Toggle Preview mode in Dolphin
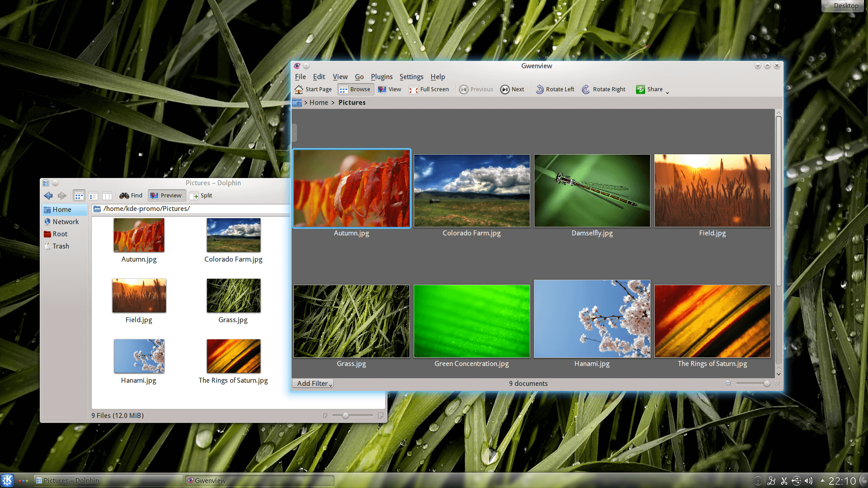 click(166, 195)
